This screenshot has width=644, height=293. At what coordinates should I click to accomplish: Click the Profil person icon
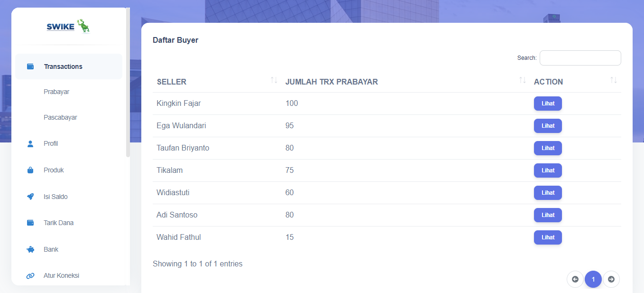point(30,143)
